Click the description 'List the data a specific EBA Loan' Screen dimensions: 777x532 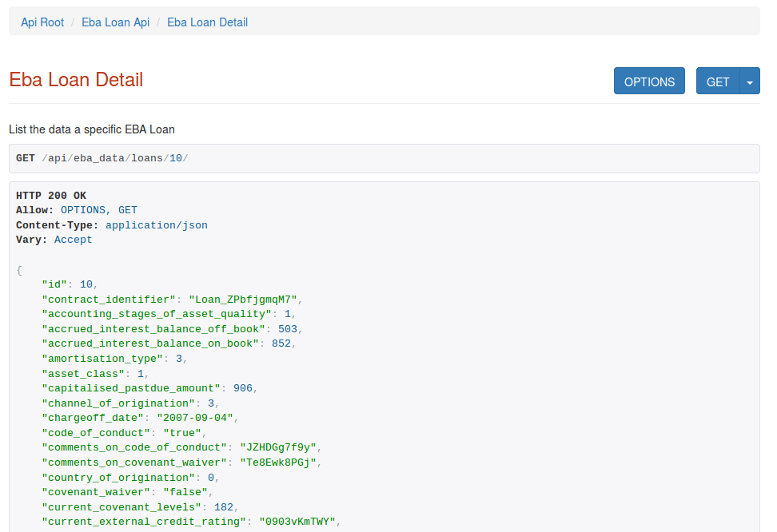92,129
